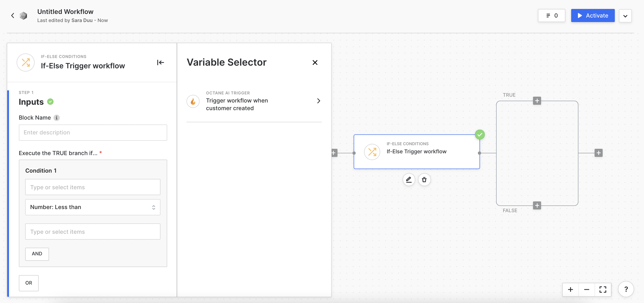Screen dimensions: 644x303
Task: Add an AND condition
Action: click(x=37, y=254)
